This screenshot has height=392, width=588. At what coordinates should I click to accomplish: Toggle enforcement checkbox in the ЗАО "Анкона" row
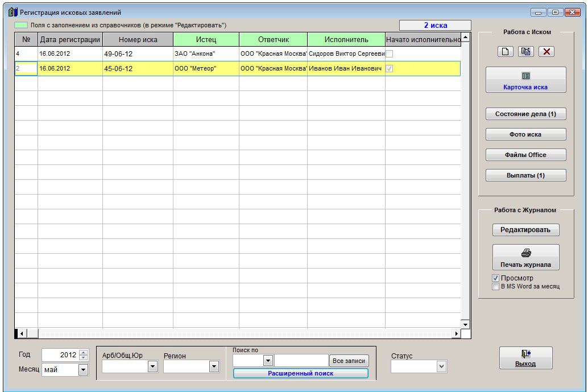tap(390, 53)
